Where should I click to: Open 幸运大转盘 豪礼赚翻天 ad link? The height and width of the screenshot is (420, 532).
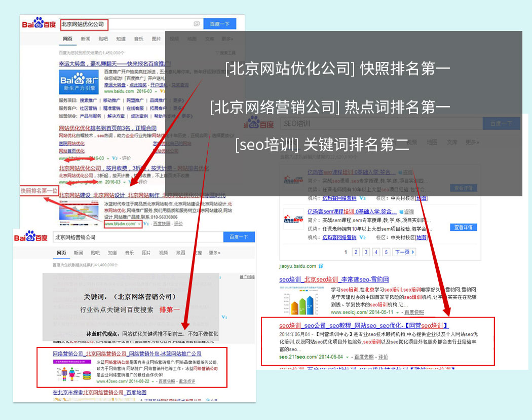click(115, 63)
